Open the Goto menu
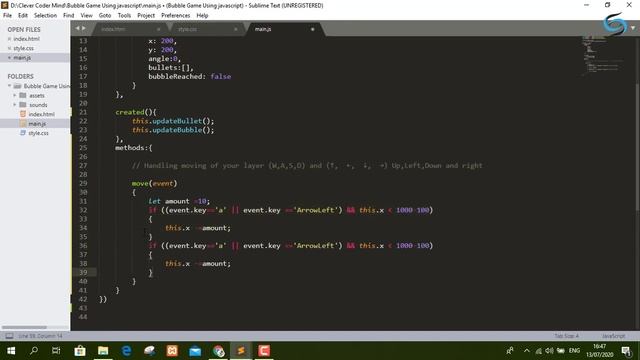Screen dimensions: 640x360 105,16
